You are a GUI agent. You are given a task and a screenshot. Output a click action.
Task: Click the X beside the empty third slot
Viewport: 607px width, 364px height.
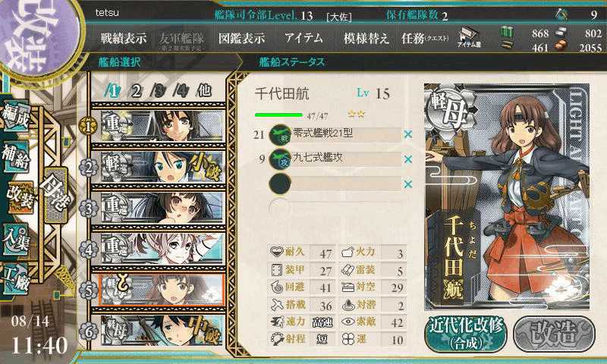[x=407, y=184]
